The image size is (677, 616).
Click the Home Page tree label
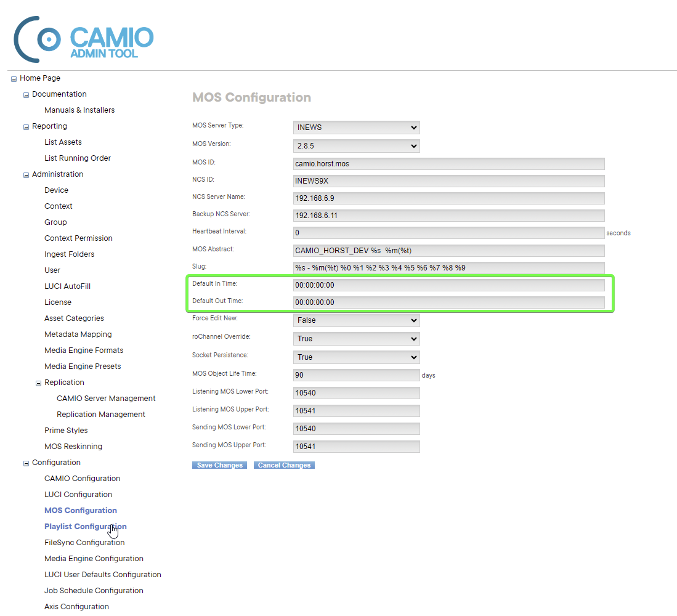click(x=40, y=78)
